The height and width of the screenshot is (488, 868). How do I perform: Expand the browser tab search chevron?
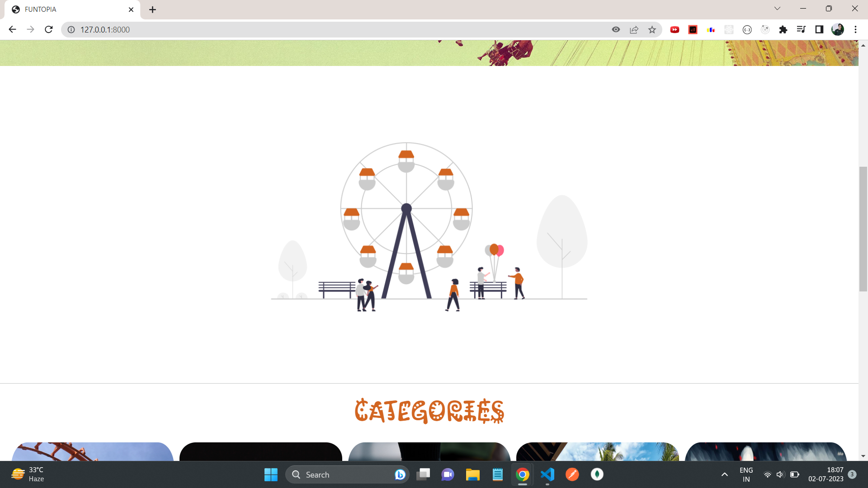(x=777, y=8)
